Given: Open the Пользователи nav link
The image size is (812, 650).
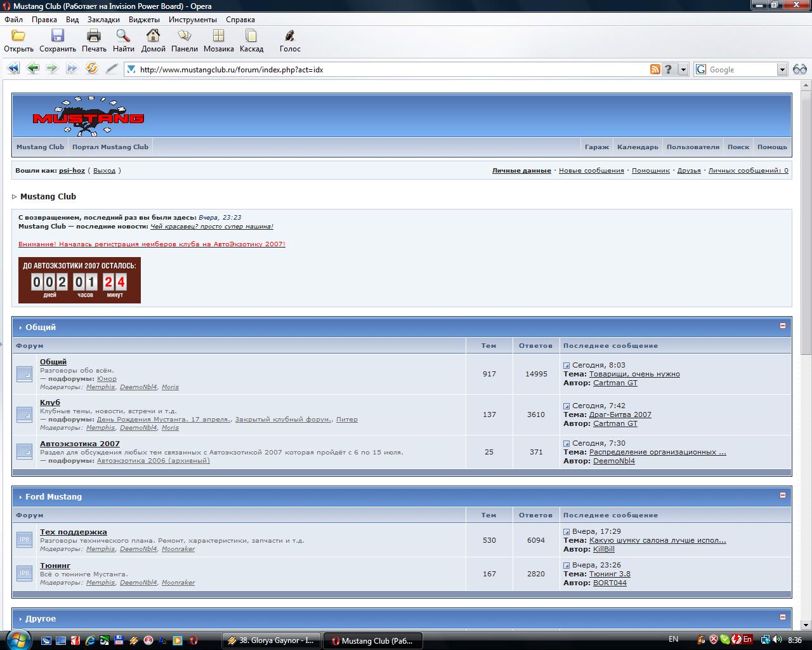Looking at the screenshot, I should (693, 147).
